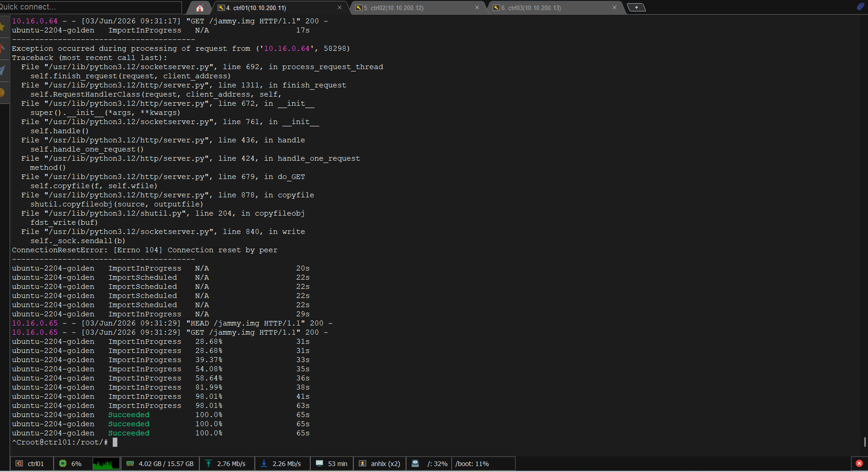868x472 pixels.
Task: Click the 81.99% progress value
Action: click(209, 387)
